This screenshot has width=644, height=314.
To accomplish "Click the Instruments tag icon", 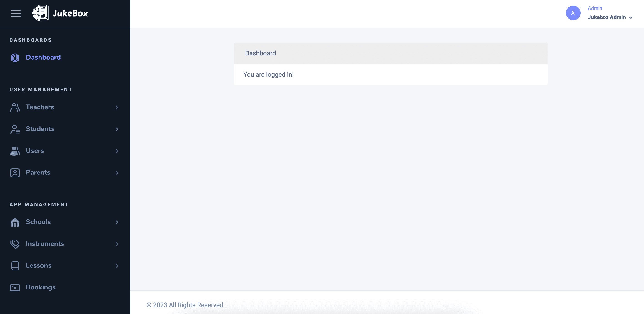I will pos(15,244).
